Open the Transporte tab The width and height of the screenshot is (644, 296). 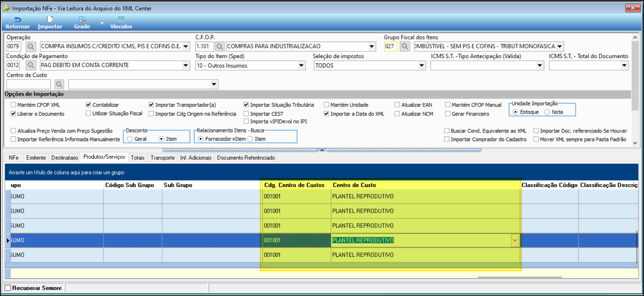(x=163, y=158)
